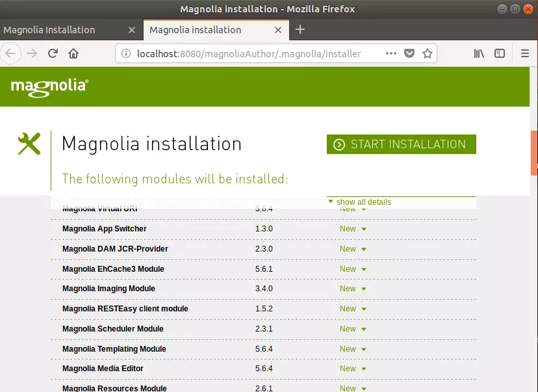Viewport: 538px width, 392px height.
Task: Go forward with browser forward arrow
Action: [x=32, y=53]
